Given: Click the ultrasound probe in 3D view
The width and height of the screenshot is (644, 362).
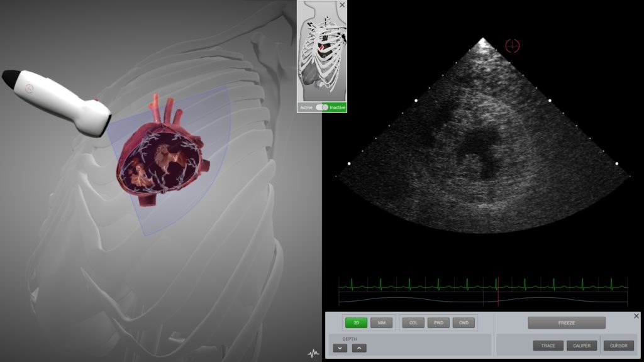Looking at the screenshot, I should click(60, 102).
